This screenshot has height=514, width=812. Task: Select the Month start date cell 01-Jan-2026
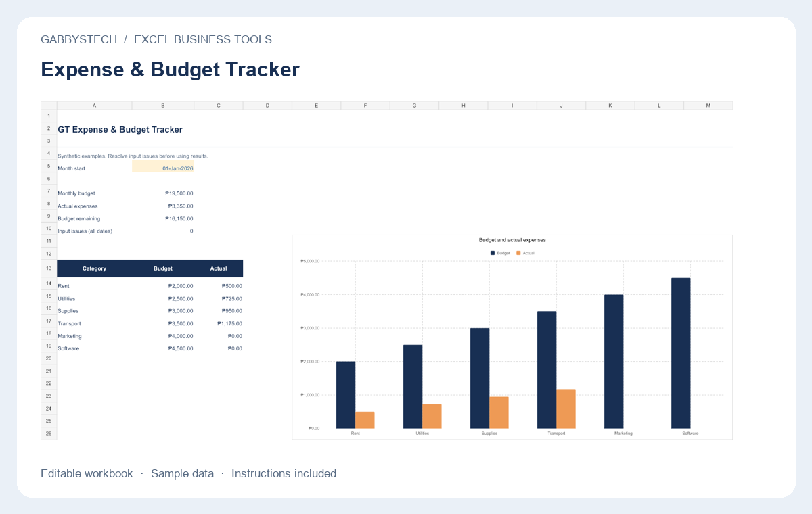pyautogui.click(x=163, y=166)
